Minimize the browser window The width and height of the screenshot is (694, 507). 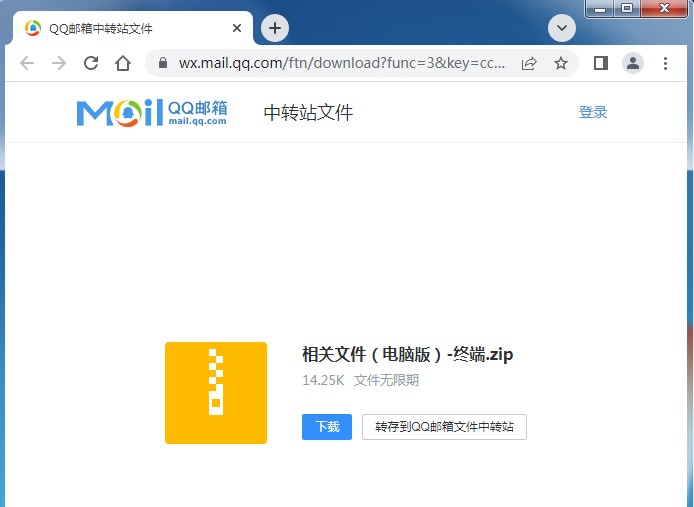[x=600, y=8]
